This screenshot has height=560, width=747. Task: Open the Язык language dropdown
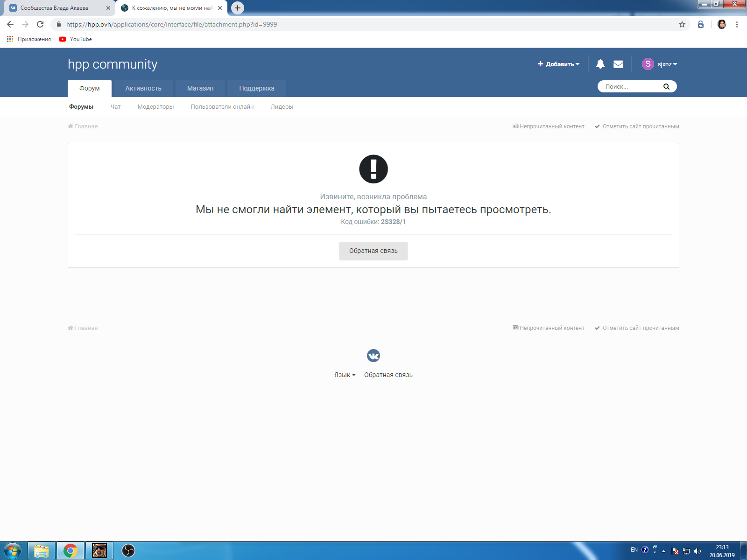(x=345, y=374)
